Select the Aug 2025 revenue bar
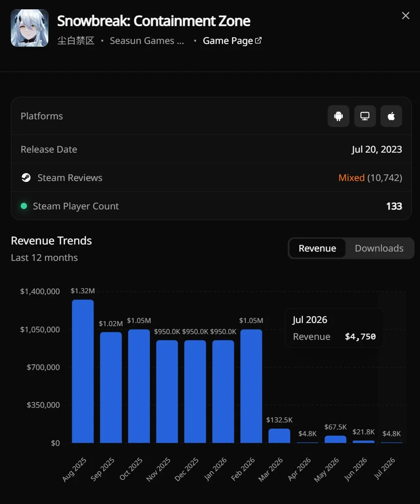The width and height of the screenshot is (420, 504). tap(82, 371)
